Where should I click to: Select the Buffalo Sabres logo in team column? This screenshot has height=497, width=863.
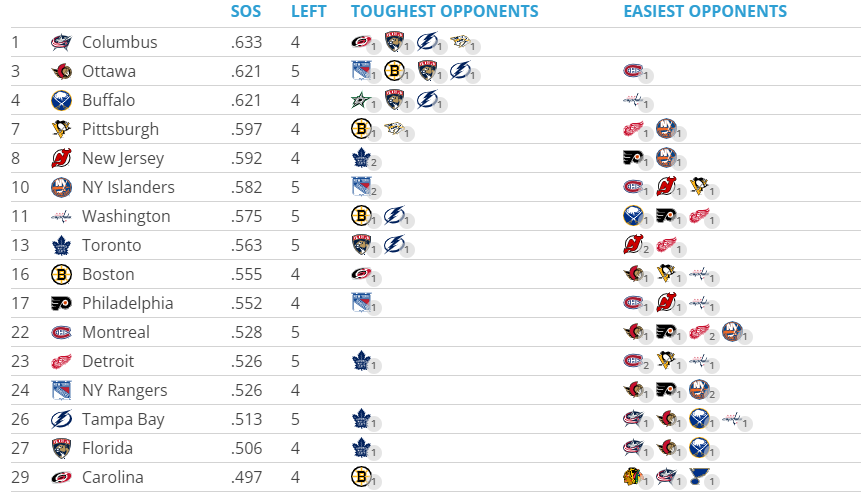61,101
